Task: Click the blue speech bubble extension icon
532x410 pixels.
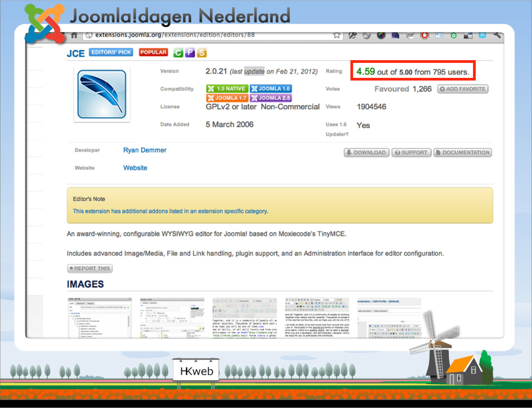Action: 482,35
